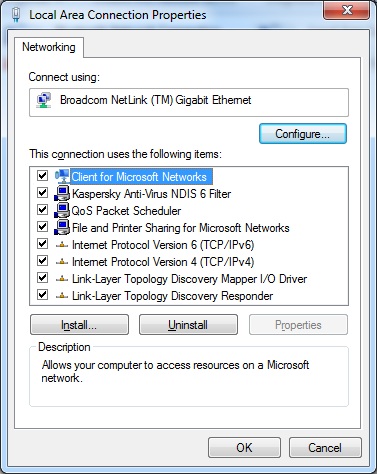Screen dimensions: 377x474
Task: Toggle the QoS Packet Scheduler checkbox
Action: click(x=42, y=210)
